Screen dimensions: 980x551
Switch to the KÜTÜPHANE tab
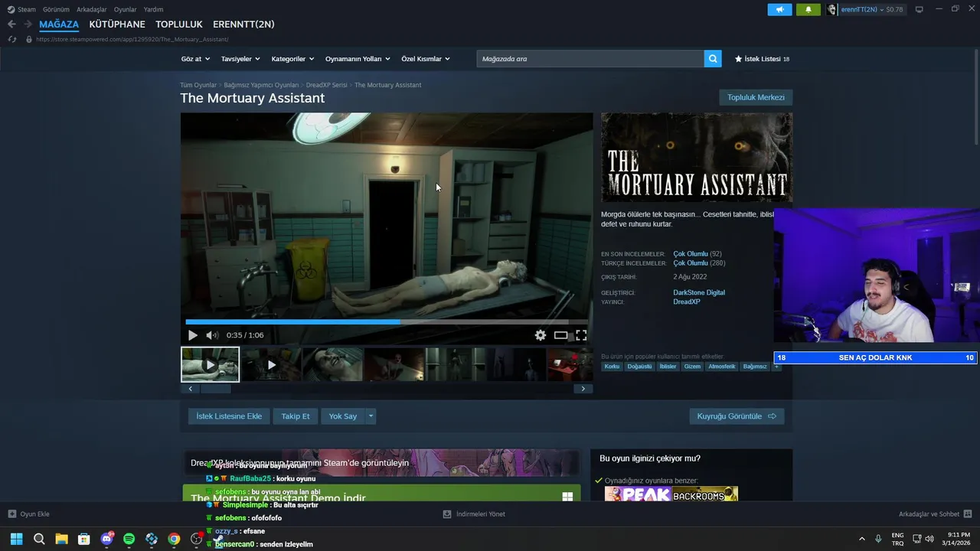tap(117, 24)
